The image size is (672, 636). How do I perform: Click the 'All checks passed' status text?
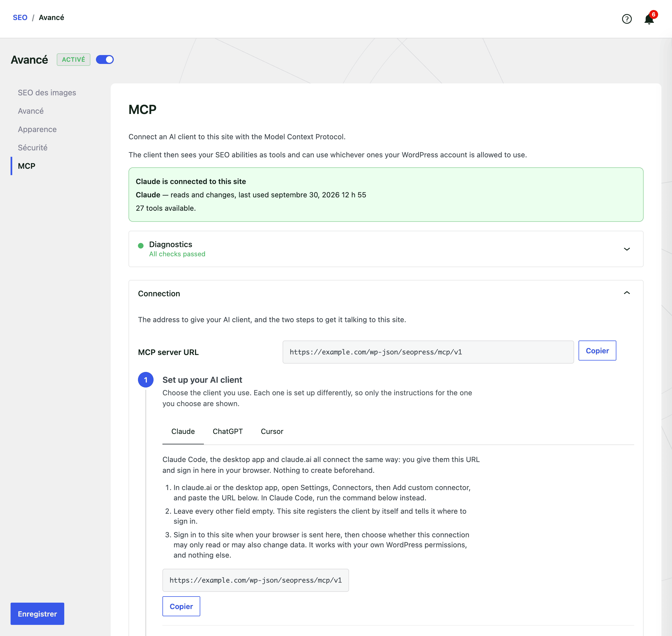pyautogui.click(x=177, y=254)
